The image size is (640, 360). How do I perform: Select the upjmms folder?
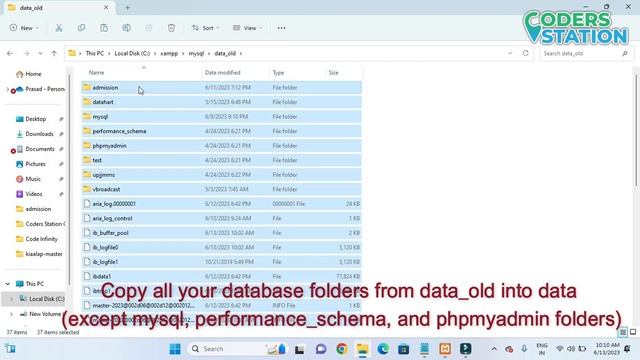coord(221,175)
